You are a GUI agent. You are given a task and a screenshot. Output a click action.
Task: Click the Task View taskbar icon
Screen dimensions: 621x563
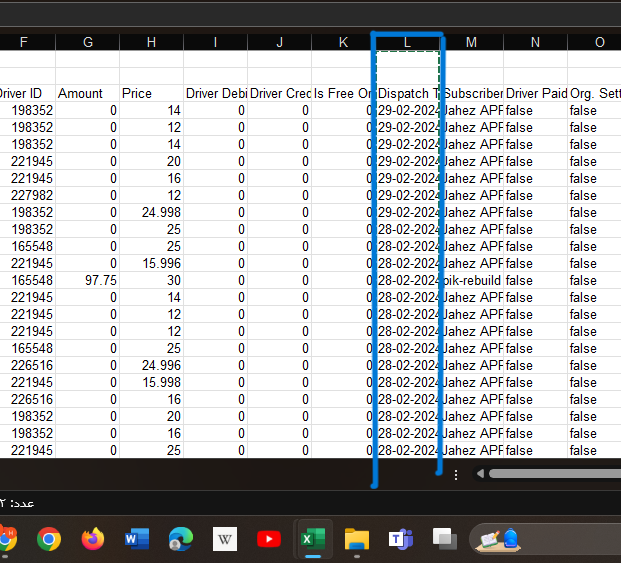[445, 539]
